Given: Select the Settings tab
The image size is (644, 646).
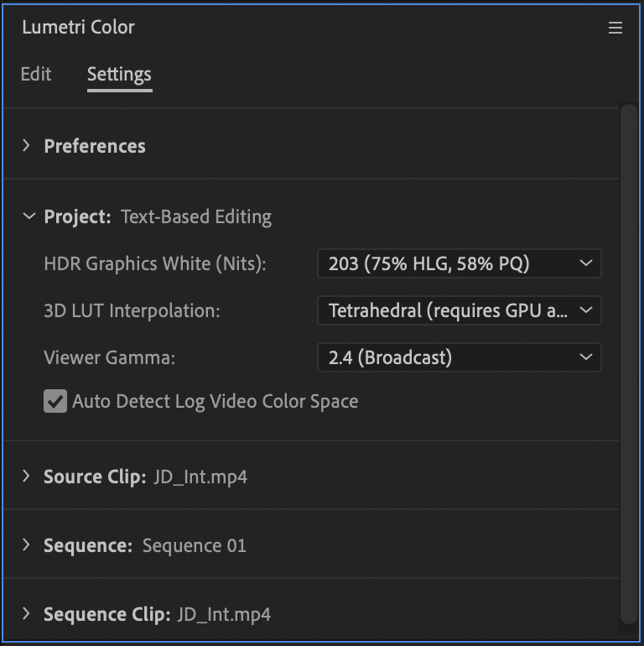Looking at the screenshot, I should coord(119,74).
